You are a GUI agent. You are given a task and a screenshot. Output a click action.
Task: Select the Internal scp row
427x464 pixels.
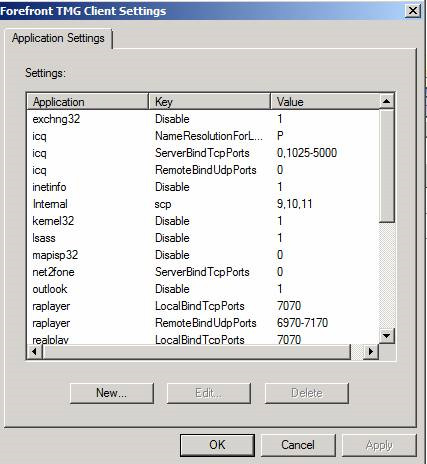coord(203,204)
